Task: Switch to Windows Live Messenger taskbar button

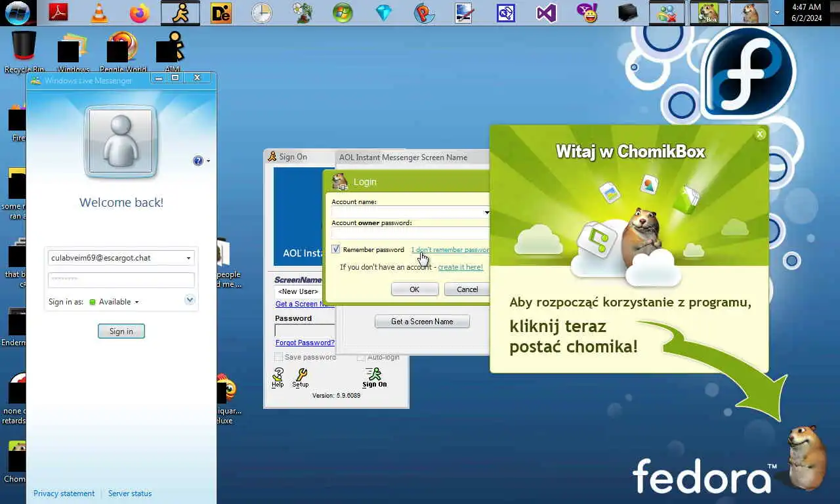Action: 668,12
